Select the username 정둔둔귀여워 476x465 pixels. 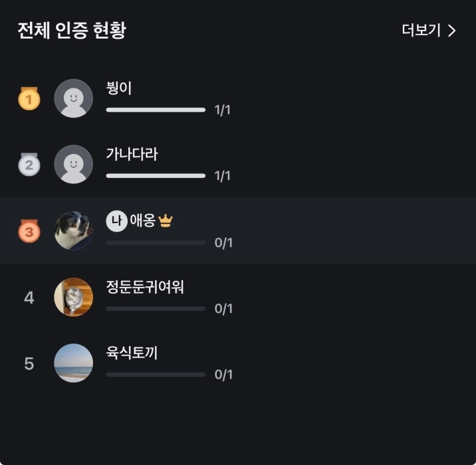(x=145, y=287)
